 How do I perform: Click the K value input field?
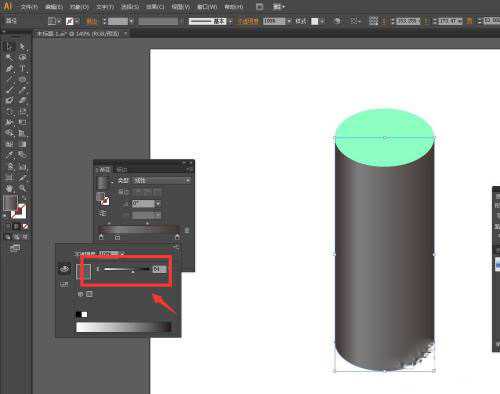[x=159, y=269]
